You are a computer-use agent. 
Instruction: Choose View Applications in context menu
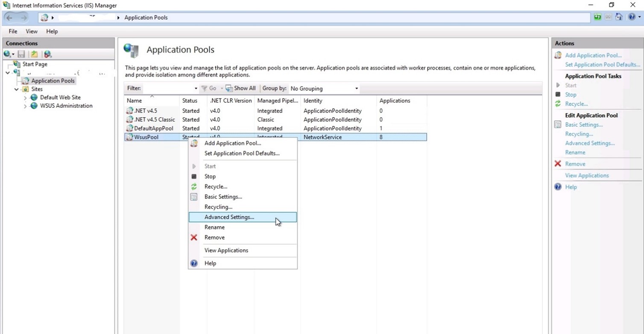click(x=243, y=250)
